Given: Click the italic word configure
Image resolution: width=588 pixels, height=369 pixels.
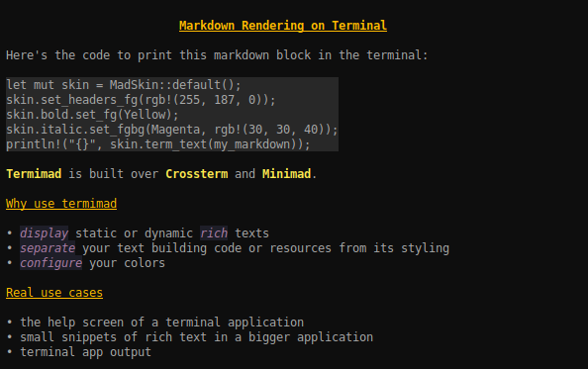Looking at the screenshot, I should 51,263.
